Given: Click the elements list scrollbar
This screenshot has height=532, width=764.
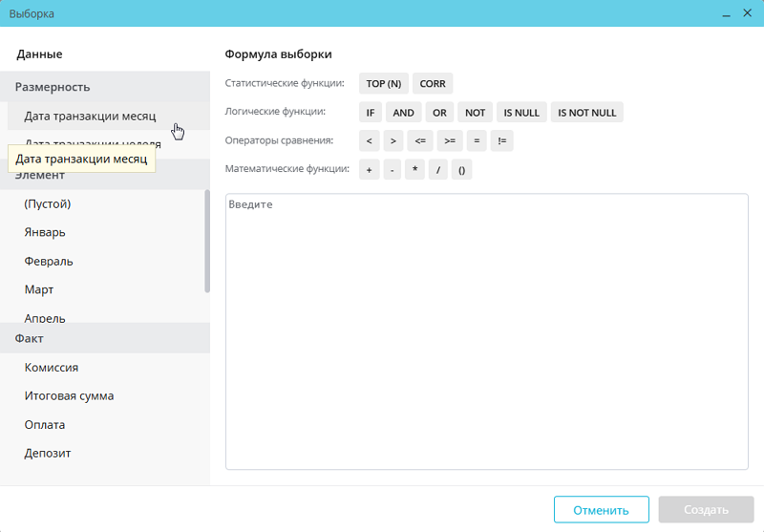Looking at the screenshot, I should [207, 241].
